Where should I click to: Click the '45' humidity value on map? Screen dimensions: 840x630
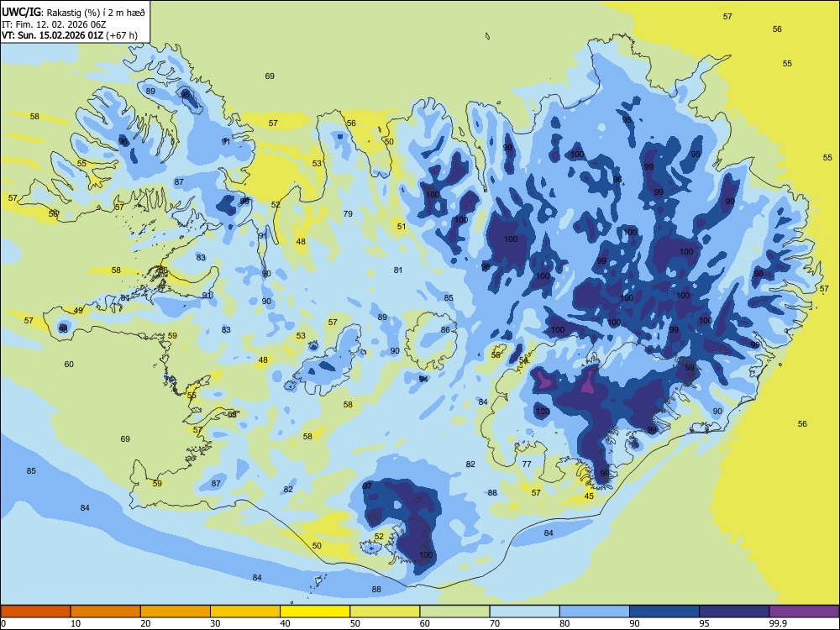pyautogui.click(x=589, y=496)
